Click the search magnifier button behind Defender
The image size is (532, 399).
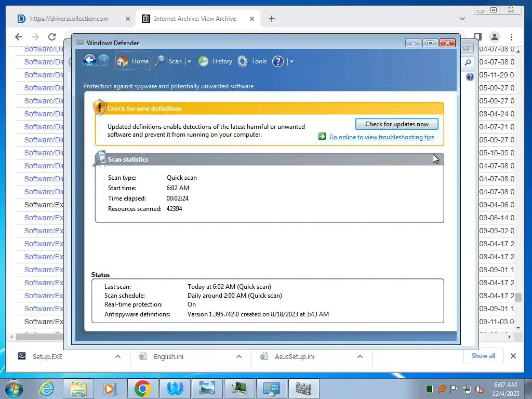[468, 62]
